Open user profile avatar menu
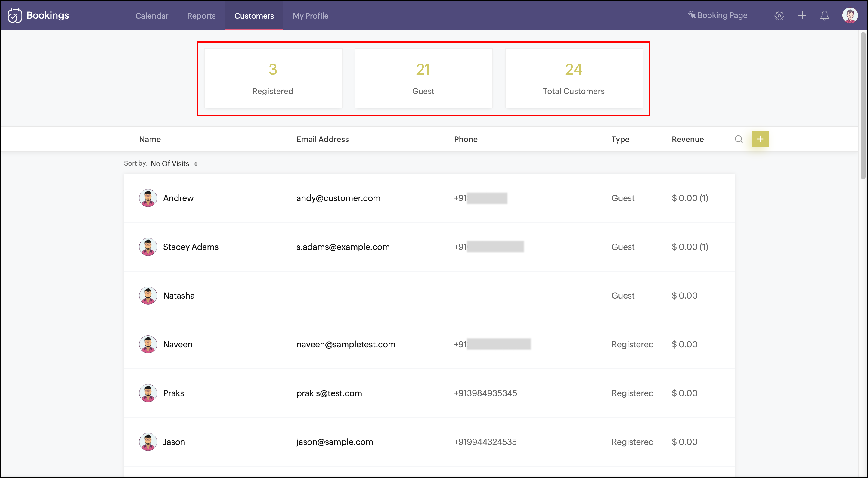Screen dimensions: 868x478 [x=849, y=16]
